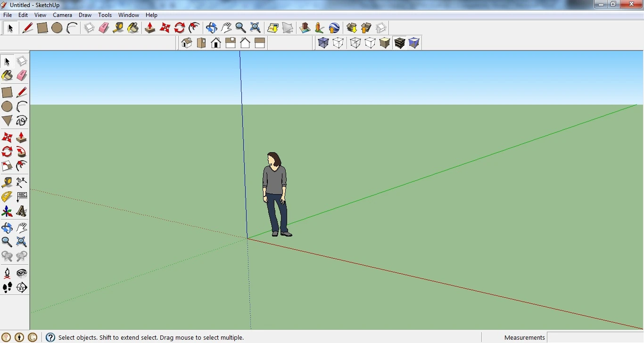The height and width of the screenshot is (343, 644).
Task: Switch to Top standard view
Action: point(201,43)
